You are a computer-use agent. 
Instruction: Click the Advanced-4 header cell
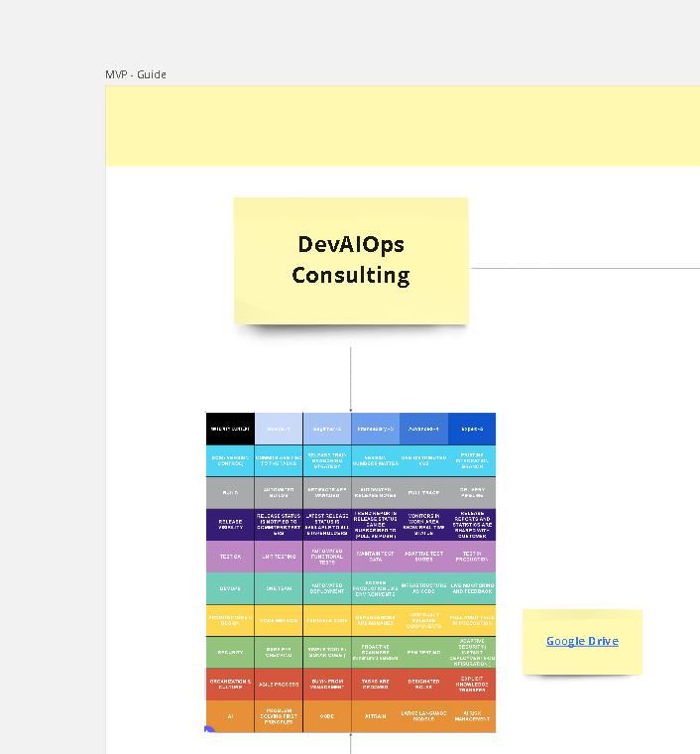423,429
